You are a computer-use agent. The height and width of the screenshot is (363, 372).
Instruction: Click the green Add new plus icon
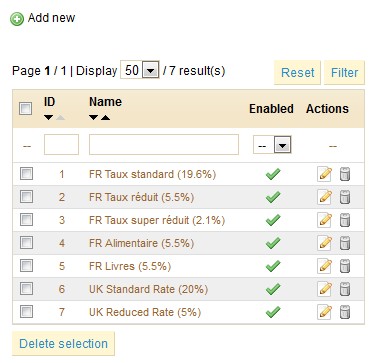point(17,19)
